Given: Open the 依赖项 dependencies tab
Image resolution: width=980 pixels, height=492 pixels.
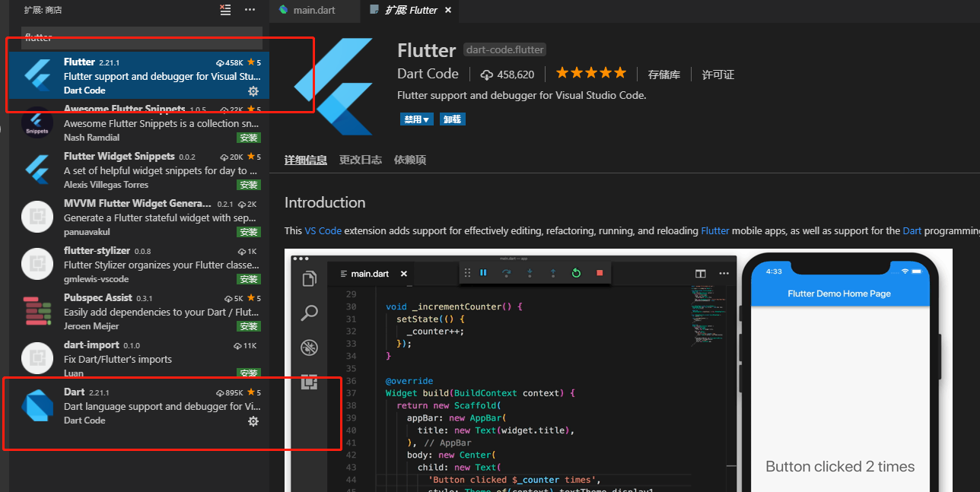Looking at the screenshot, I should pos(410,160).
